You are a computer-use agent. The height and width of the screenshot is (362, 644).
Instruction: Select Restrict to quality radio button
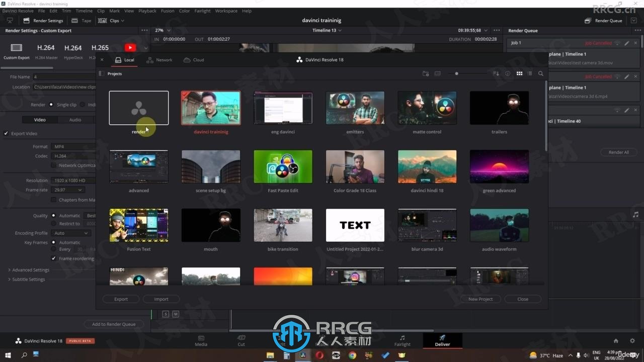tap(54, 224)
